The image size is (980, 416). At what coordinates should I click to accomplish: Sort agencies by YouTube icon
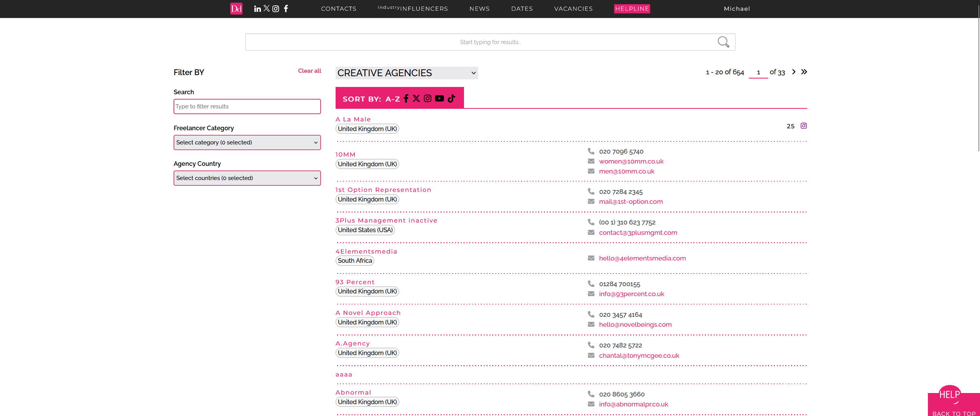439,98
